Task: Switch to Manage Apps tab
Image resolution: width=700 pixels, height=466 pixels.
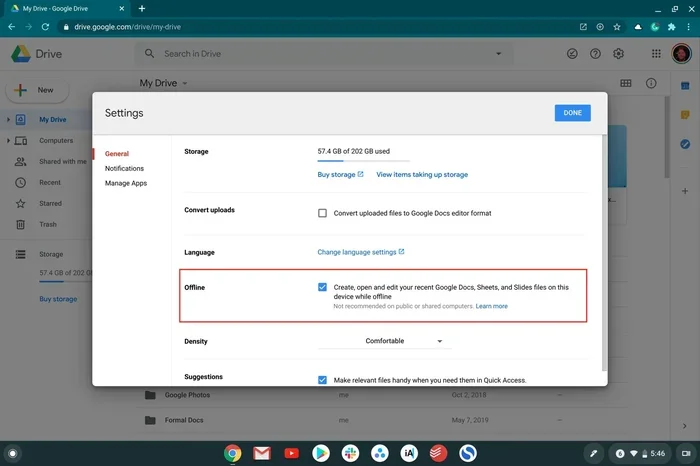Action: pos(125,183)
